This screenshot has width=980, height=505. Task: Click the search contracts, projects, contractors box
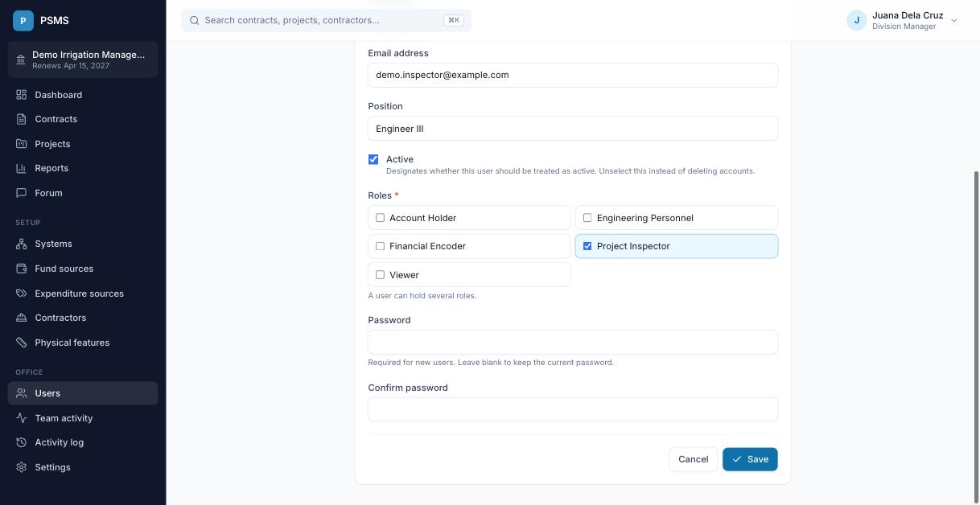327,20
